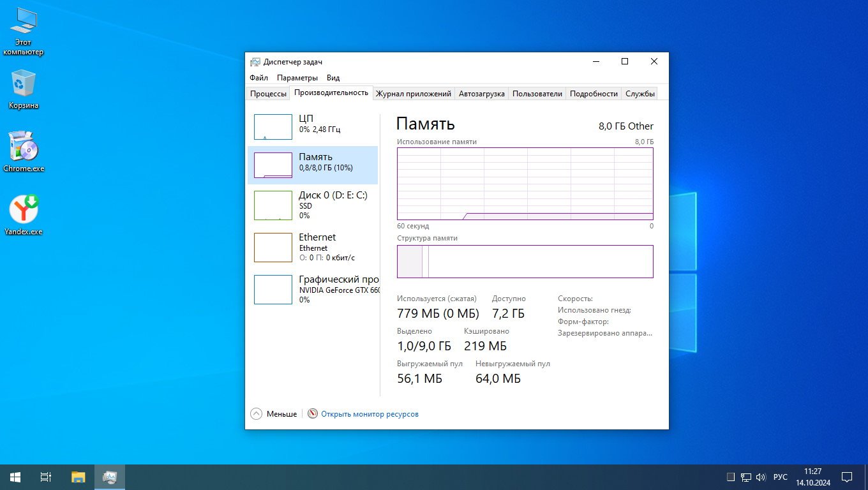Select the Recycle Bin desktop icon
Screen dimensions: 868x490
point(24,89)
